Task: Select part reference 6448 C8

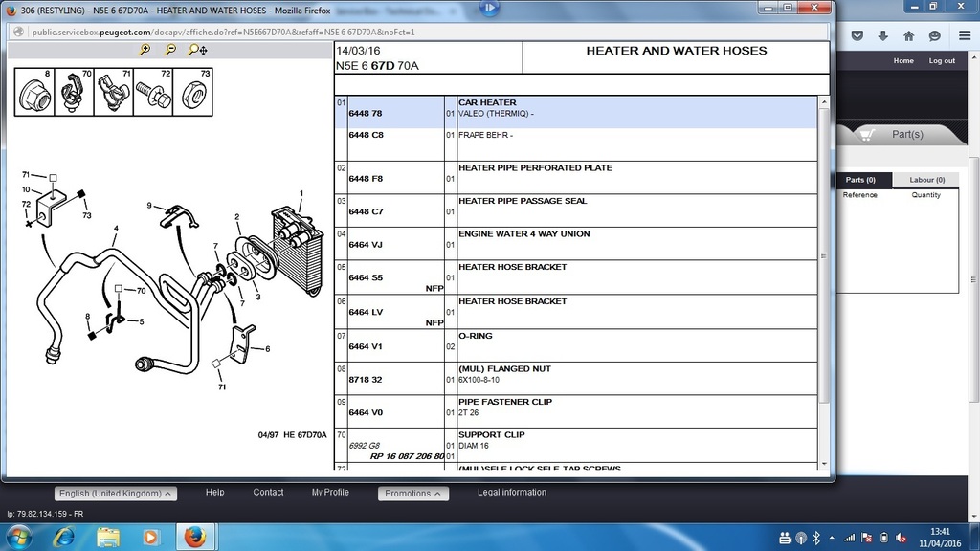Action: (366, 135)
